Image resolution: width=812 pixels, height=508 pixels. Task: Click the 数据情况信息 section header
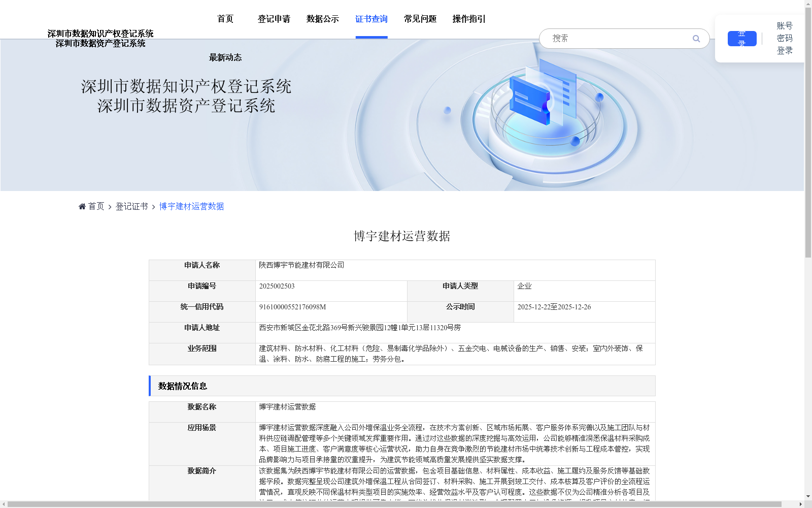tap(402, 386)
